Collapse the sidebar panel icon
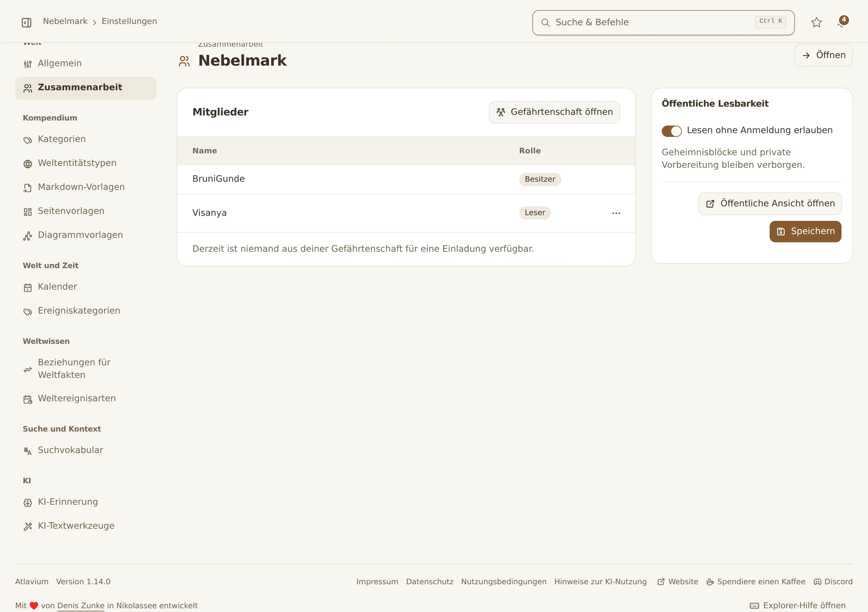 coord(26,23)
